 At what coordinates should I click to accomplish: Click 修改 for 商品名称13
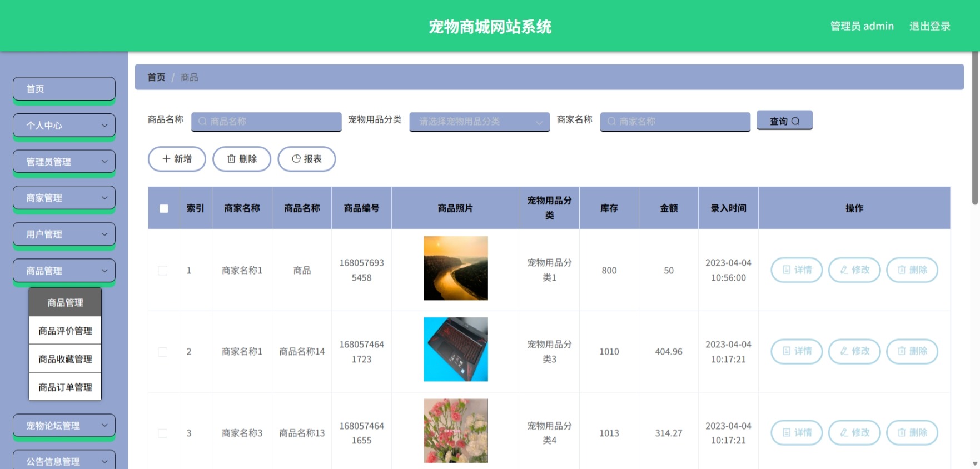[x=854, y=432]
